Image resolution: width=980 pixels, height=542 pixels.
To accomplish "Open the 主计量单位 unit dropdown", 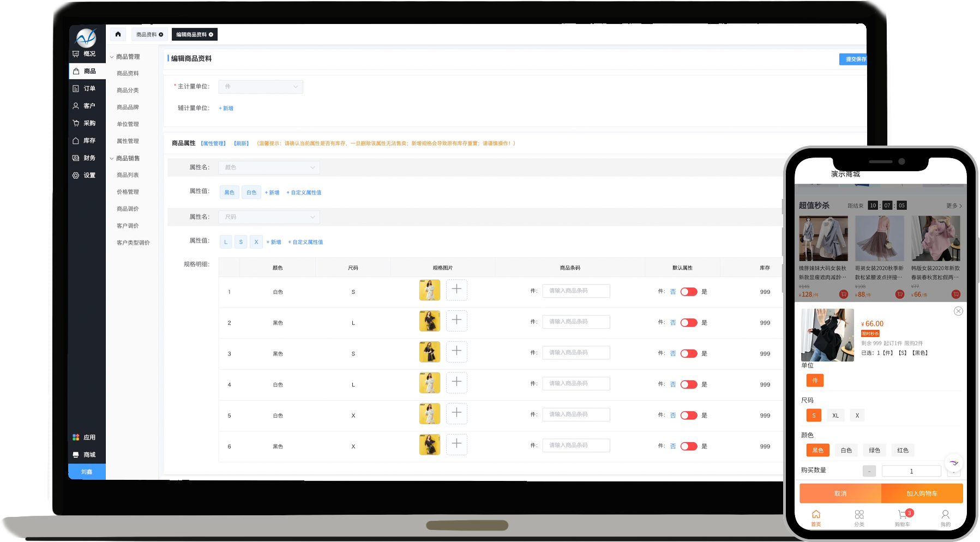I will (261, 87).
